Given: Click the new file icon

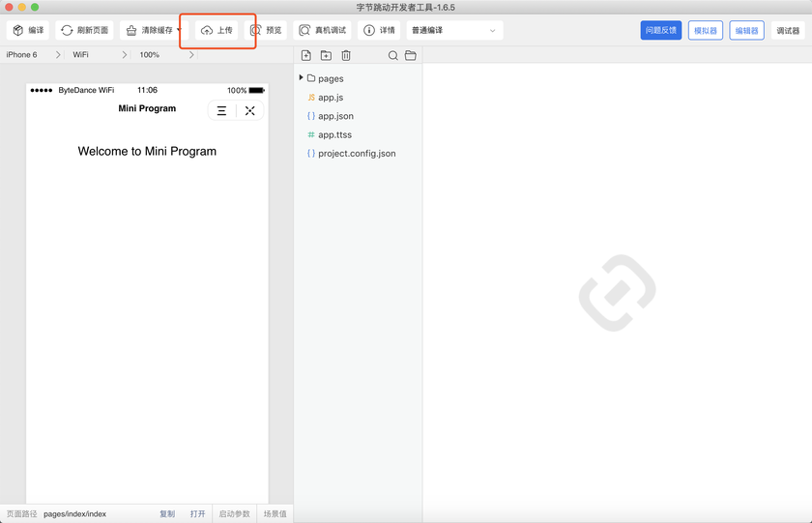Looking at the screenshot, I should [x=306, y=56].
